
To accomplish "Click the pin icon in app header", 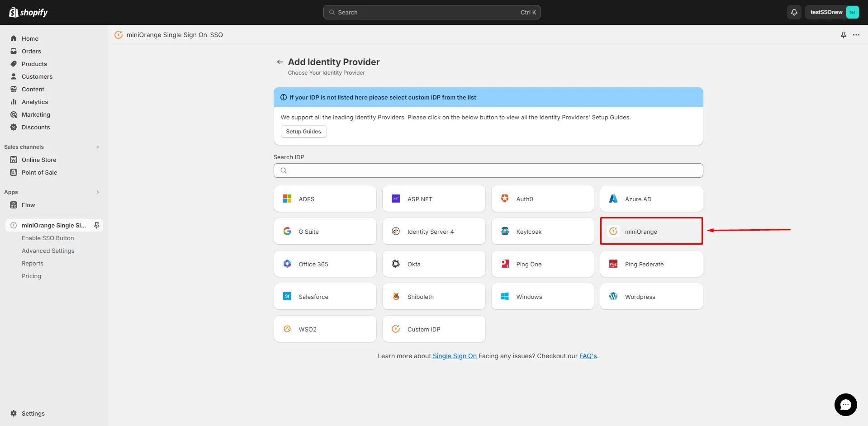I will click(844, 35).
